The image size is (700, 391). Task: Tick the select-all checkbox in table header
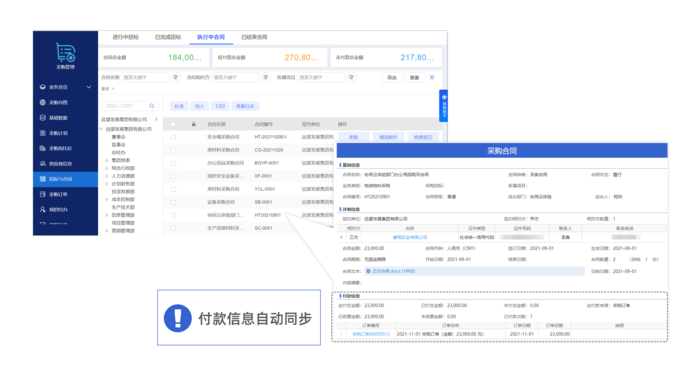pyautogui.click(x=173, y=124)
